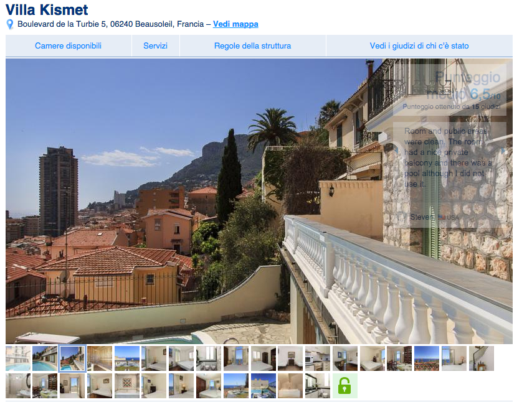Open the Vedi mappa link

pyautogui.click(x=235, y=24)
